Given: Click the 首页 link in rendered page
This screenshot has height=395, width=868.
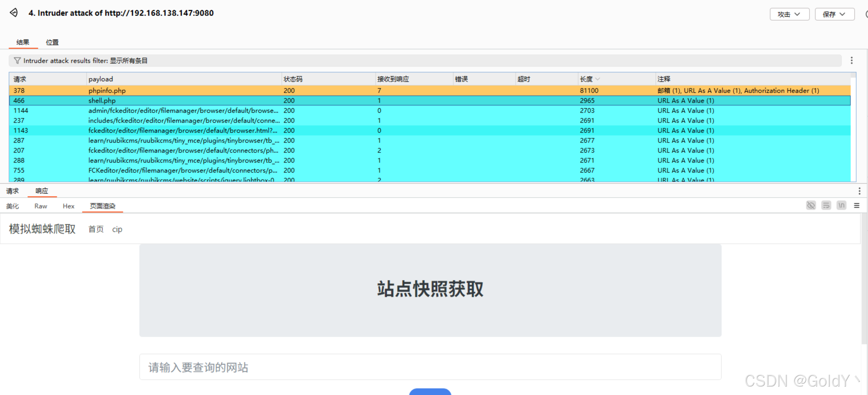Looking at the screenshot, I should pos(96,229).
